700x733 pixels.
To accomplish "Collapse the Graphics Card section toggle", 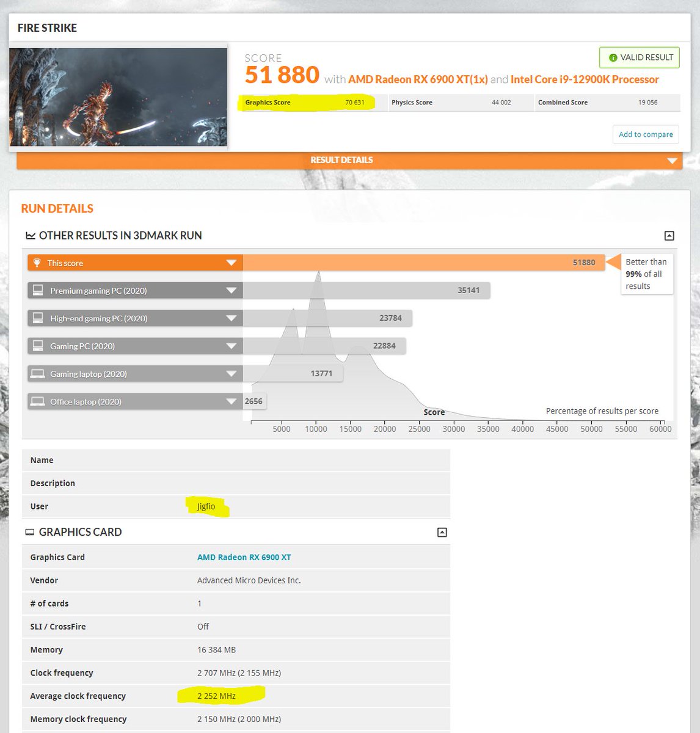I will (x=442, y=533).
